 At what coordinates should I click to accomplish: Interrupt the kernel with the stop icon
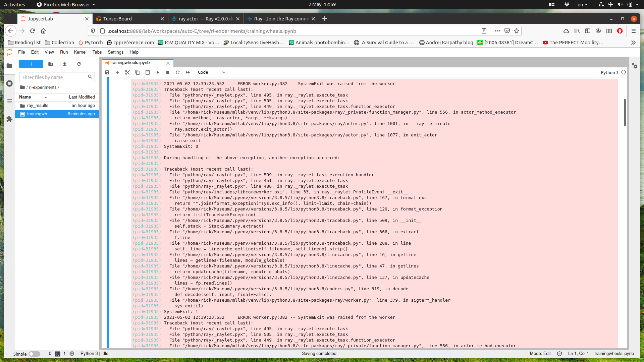coord(168,72)
